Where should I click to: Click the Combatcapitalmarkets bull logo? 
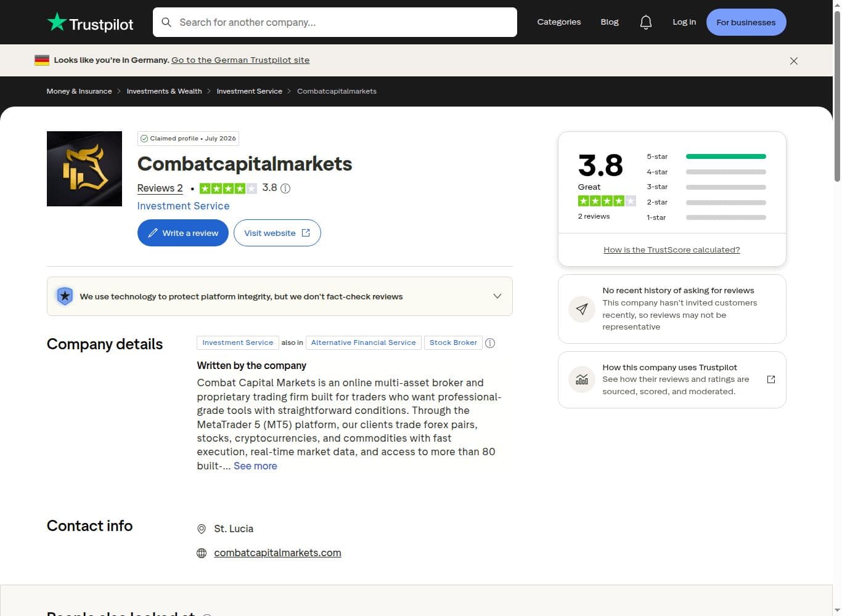coord(84,169)
